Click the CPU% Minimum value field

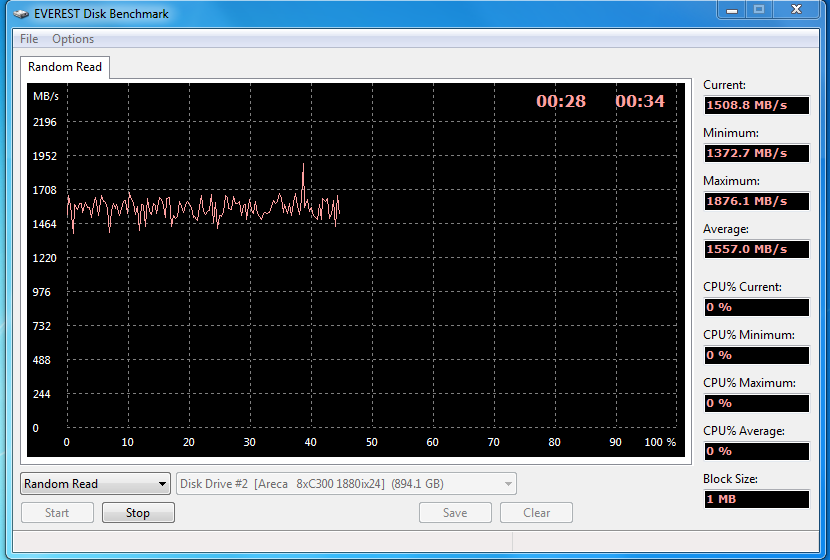pos(756,355)
